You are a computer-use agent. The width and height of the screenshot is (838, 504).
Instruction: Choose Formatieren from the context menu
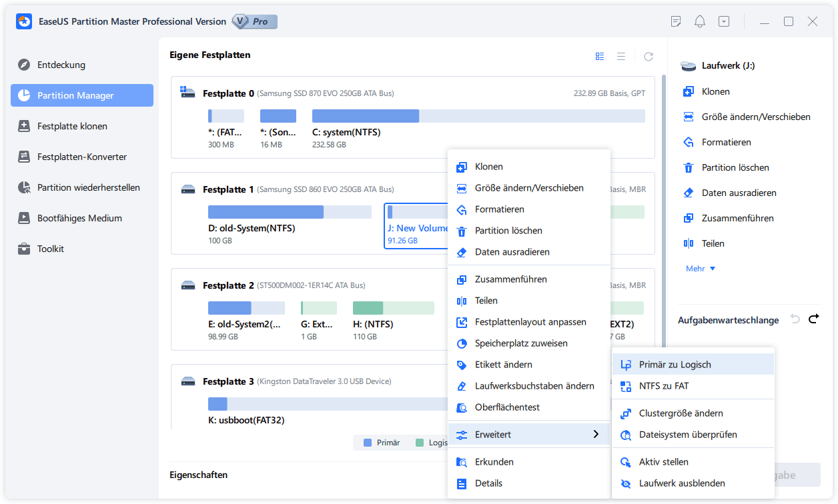pyautogui.click(x=529, y=209)
